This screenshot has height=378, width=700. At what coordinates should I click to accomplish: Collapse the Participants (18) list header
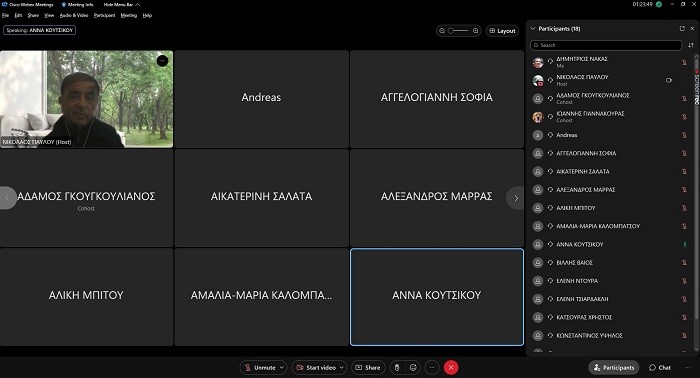point(533,29)
